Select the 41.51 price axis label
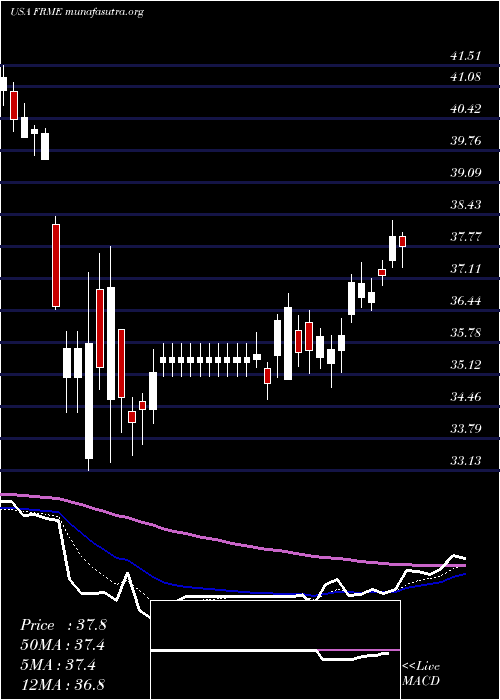Screen dimensions: 500x700 click(x=466, y=56)
